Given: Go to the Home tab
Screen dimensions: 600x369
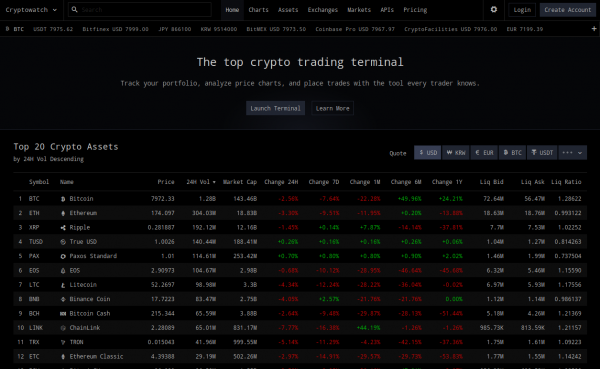Looking at the screenshot, I should 232,10.
